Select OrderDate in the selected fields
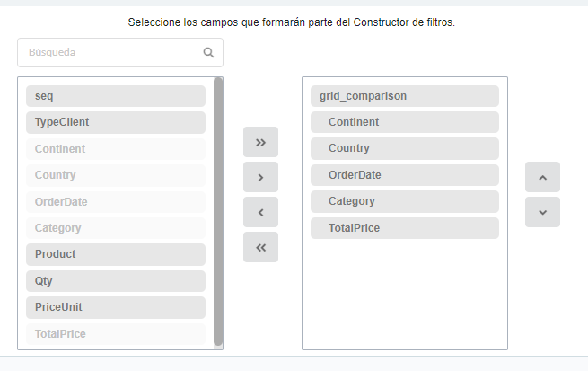 (405, 175)
